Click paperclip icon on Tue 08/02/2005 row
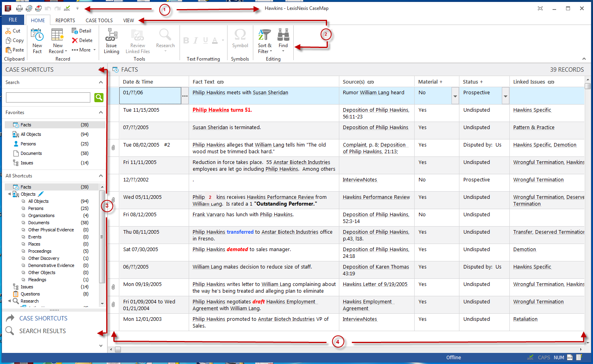 click(x=113, y=148)
